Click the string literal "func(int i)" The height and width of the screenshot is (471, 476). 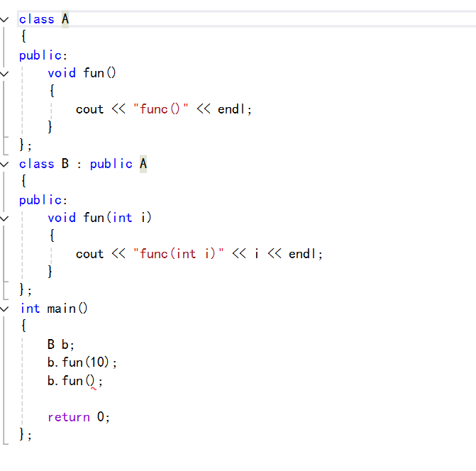[179, 254]
